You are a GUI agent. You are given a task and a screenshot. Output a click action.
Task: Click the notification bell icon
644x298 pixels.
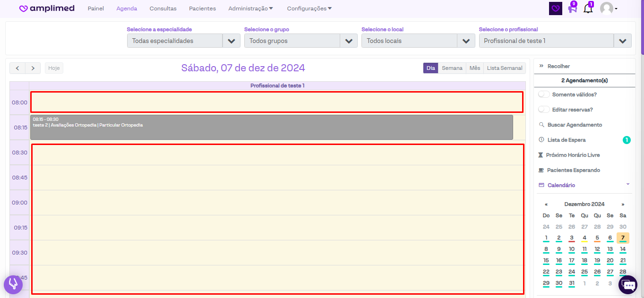coord(588,9)
